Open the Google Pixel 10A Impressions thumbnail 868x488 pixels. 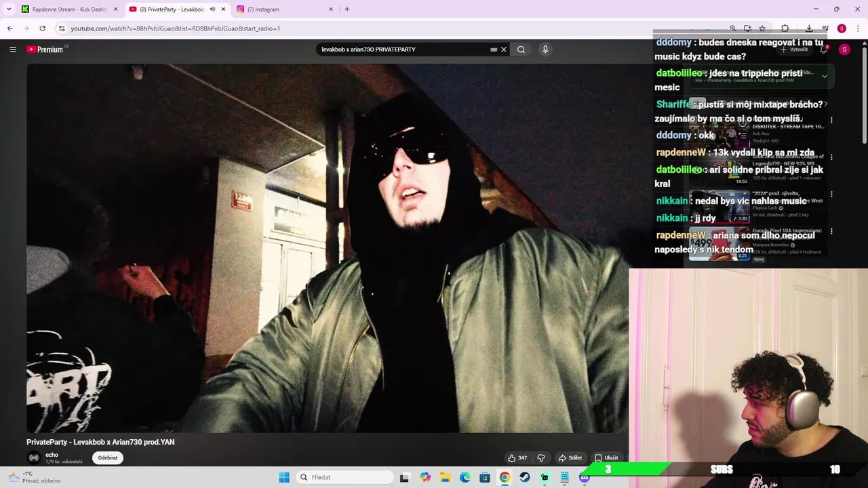click(719, 244)
